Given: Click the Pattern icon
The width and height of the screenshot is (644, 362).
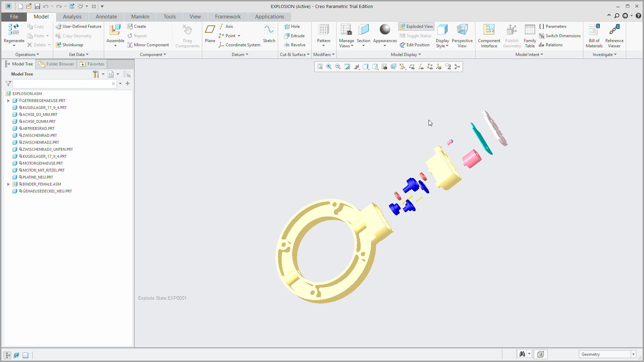Looking at the screenshot, I should pyautogui.click(x=323, y=30).
